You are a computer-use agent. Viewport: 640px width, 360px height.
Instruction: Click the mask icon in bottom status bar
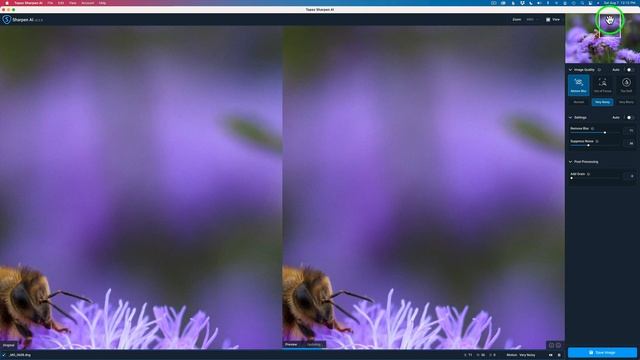click(x=551, y=355)
